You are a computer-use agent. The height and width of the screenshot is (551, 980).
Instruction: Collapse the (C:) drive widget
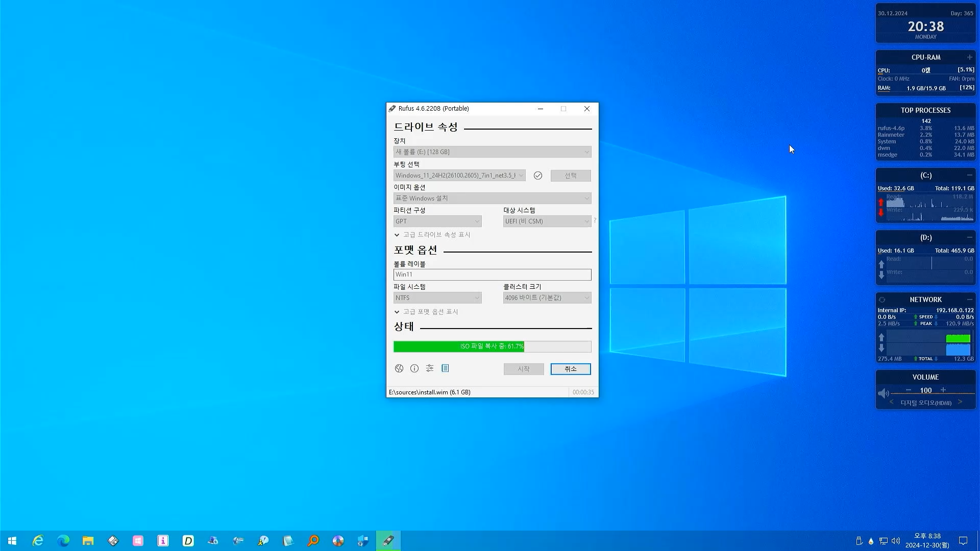click(x=969, y=175)
